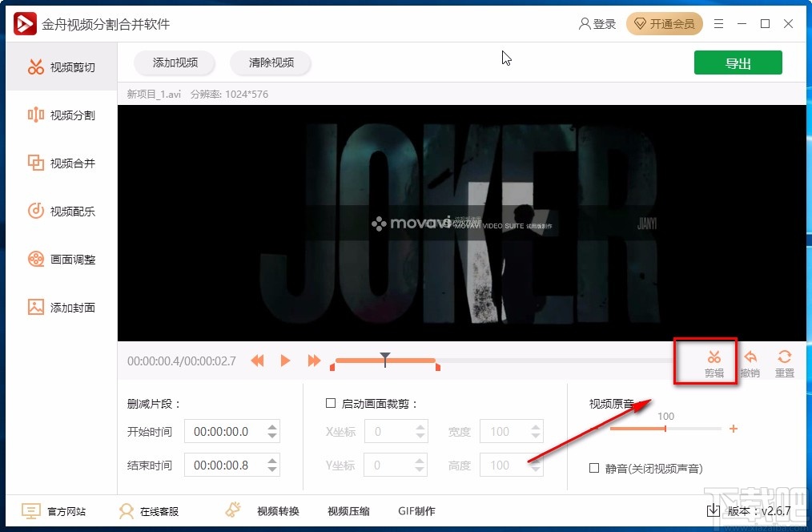Click the right red trim handle on timeline
Screen dimensions: 812x532
coord(438,367)
